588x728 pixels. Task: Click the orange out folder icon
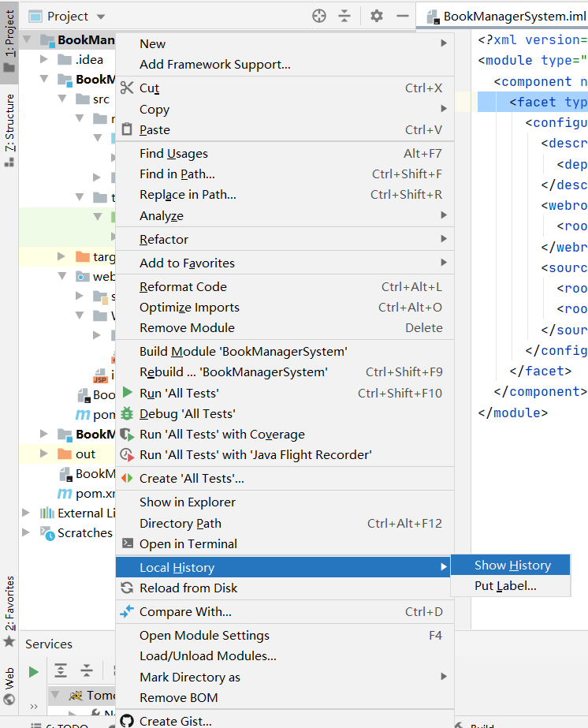coord(64,454)
